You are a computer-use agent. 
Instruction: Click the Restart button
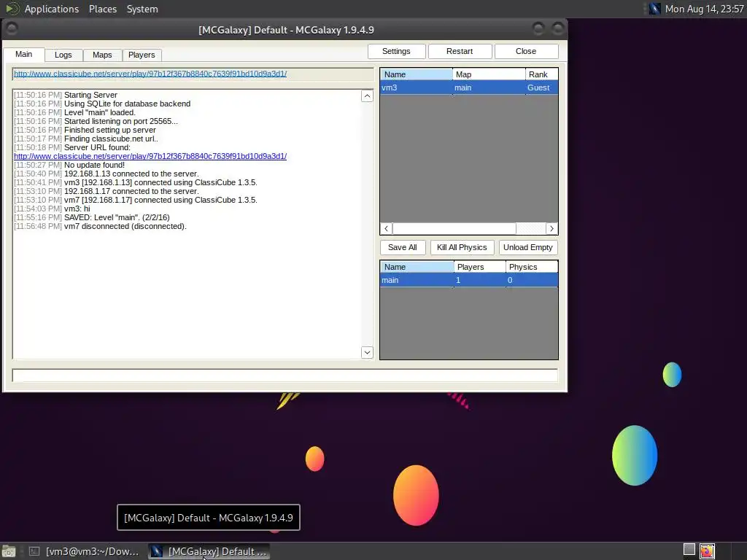click(460, 52)
